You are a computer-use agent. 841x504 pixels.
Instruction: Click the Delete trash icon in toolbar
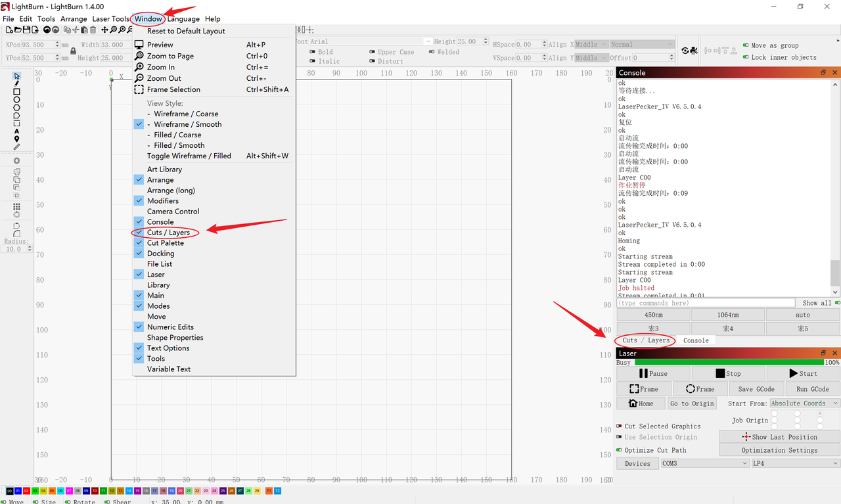[x=93, y=30]
